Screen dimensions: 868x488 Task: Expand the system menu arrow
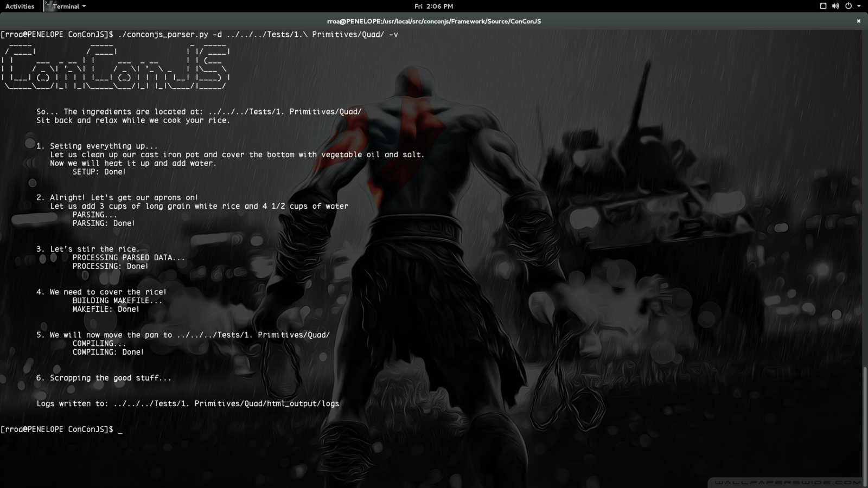pyautogui.click(x=859, y=6)
